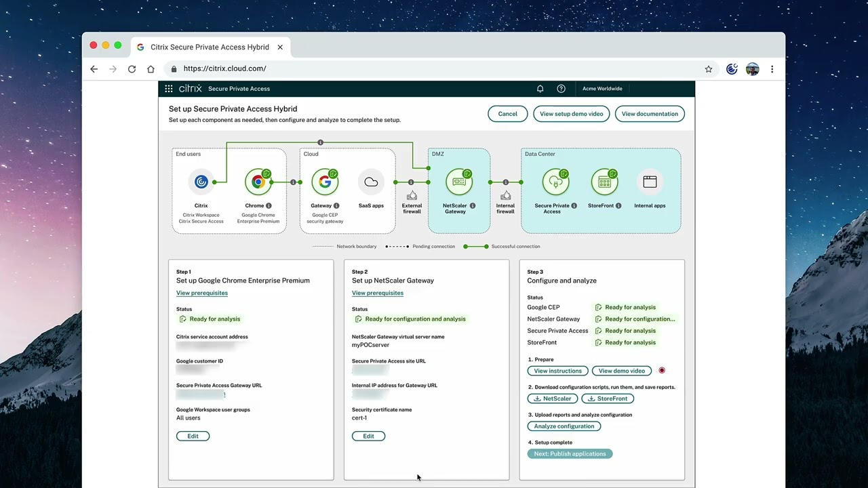Click the Cancel button
The width and height of the screenshot is (868, 488).
507,114
